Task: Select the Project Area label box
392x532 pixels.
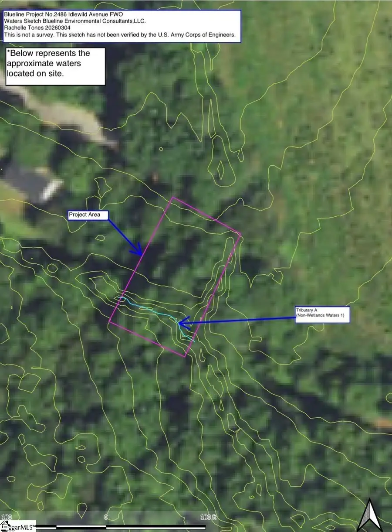Action: point(88,215)
